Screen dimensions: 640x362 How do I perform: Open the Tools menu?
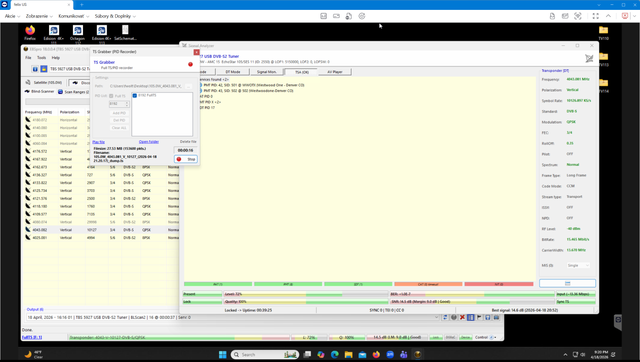42,58
